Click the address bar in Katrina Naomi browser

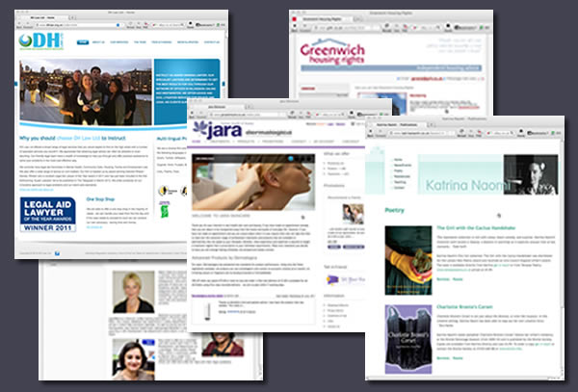pyautogui.click(x=419, y=133)
